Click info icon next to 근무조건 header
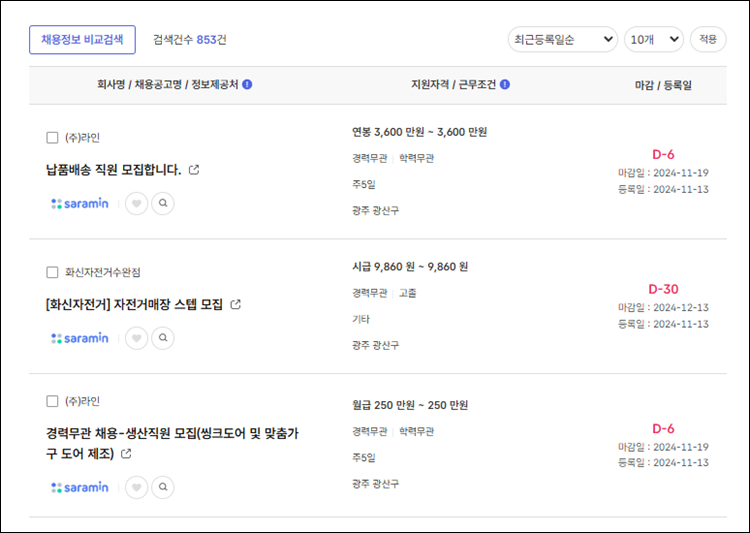750x533 pixels. (505, 85)
